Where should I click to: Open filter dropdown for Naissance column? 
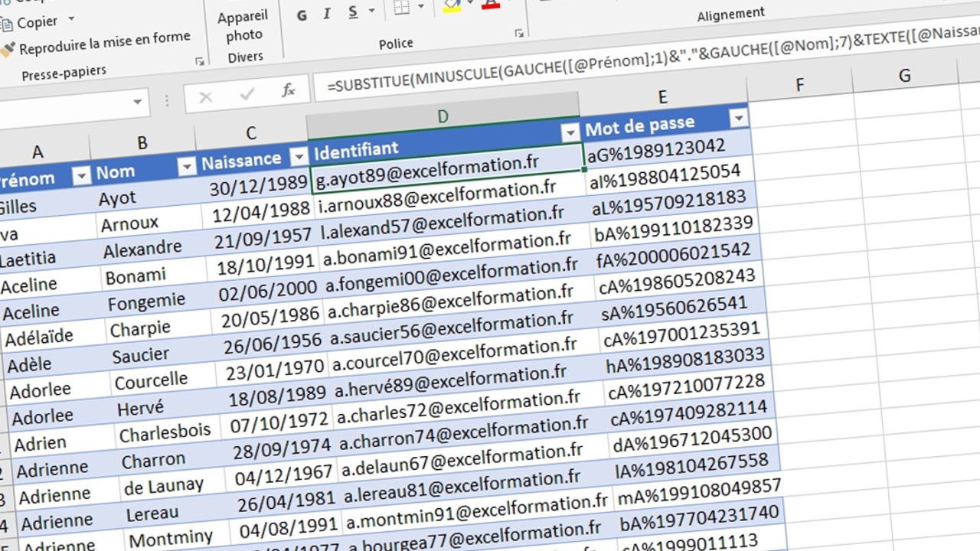click(x=299, y=158)
